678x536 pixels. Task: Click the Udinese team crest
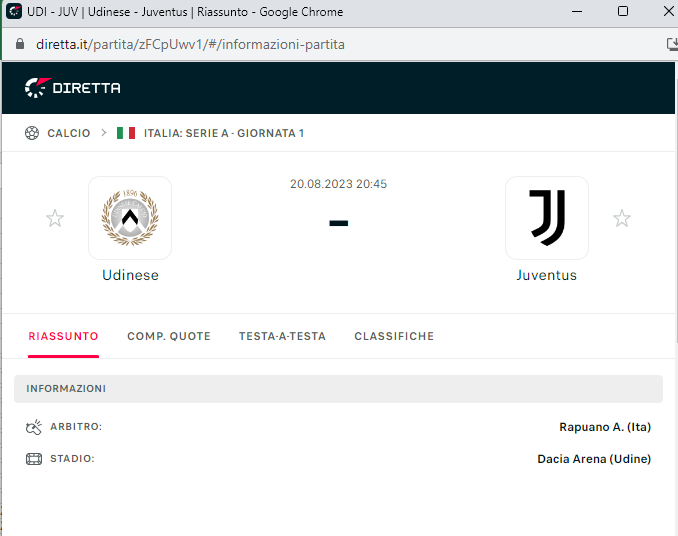130,218
